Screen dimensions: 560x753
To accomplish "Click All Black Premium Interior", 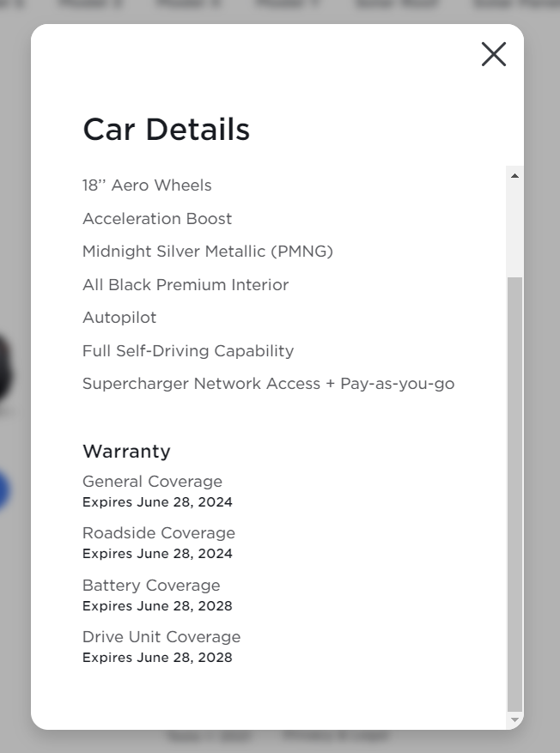I will [186, 285].
